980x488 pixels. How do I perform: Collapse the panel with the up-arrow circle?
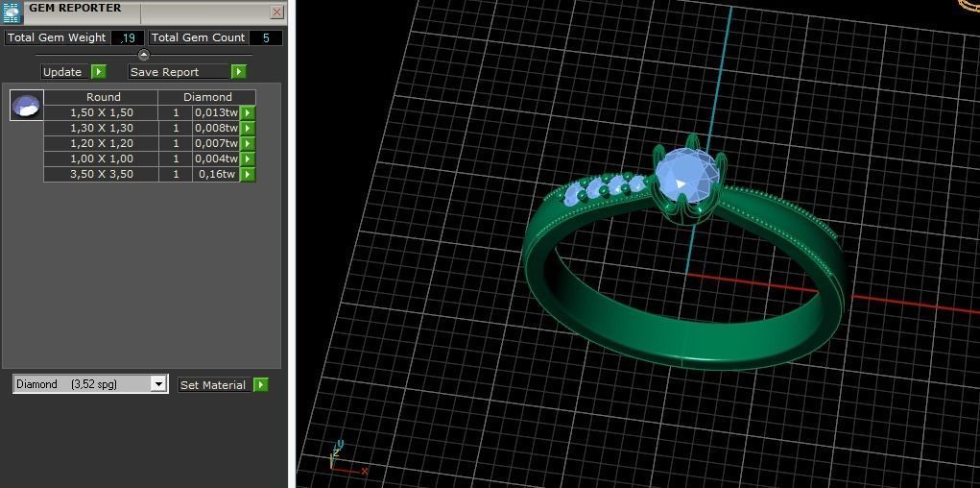point(144,55)
